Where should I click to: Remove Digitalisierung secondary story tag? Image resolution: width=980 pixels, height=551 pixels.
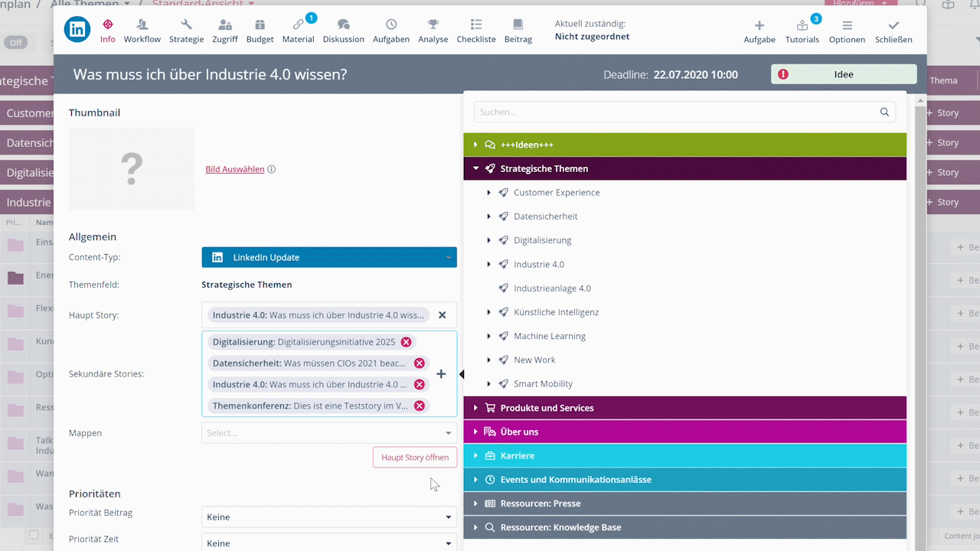point(406,342)
